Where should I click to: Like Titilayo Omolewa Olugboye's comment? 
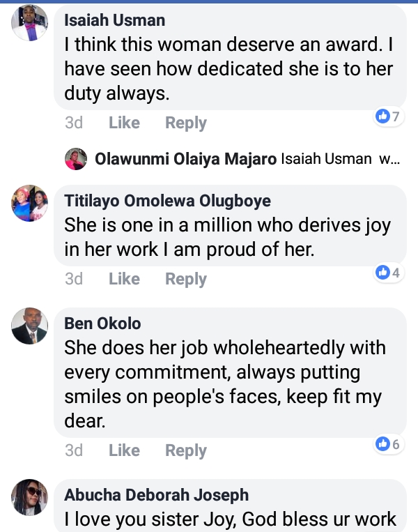point(124,279)
